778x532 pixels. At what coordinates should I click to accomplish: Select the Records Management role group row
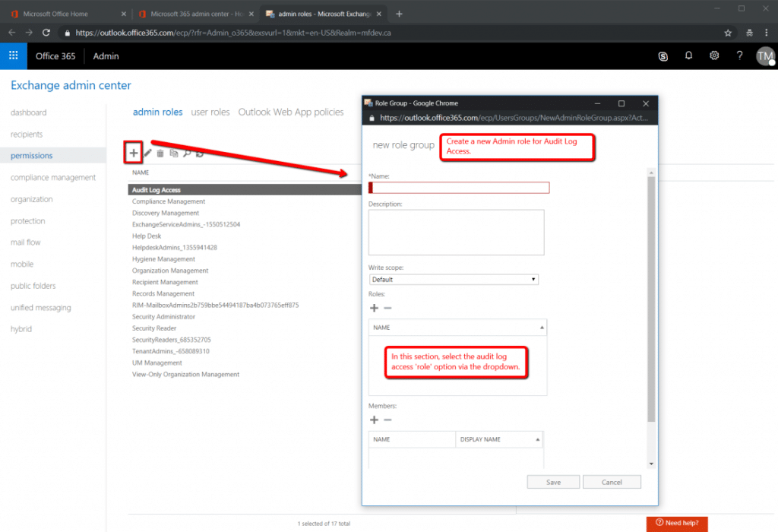click(x=245, y=294)
